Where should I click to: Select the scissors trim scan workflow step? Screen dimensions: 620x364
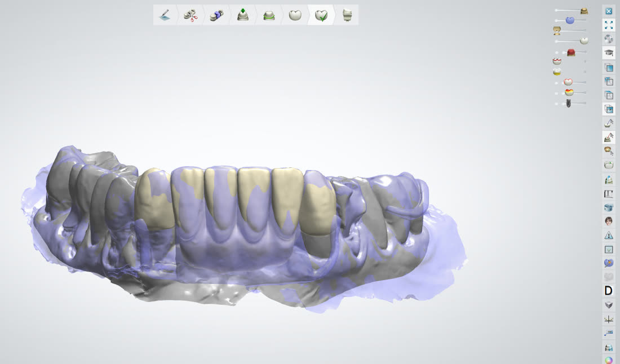(x=191, y=15)
